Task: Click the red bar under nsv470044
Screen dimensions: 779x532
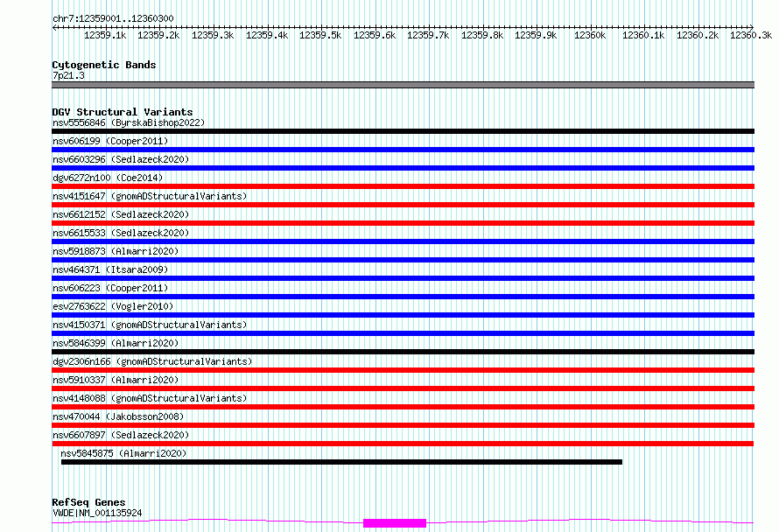Action: (x=403, y=425)
